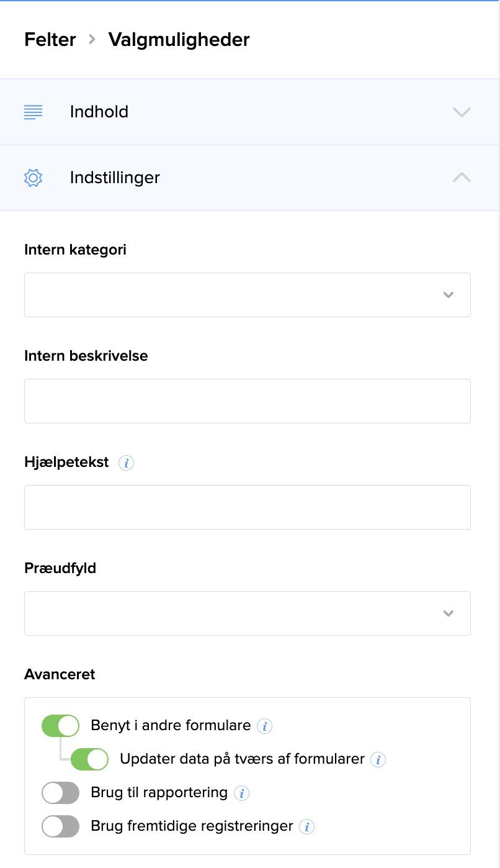The height and width of the screenshot is (868, 500).
Task: Turn off 'Updater data på tværs af formularer'
Action: click(x=90, y=759)
